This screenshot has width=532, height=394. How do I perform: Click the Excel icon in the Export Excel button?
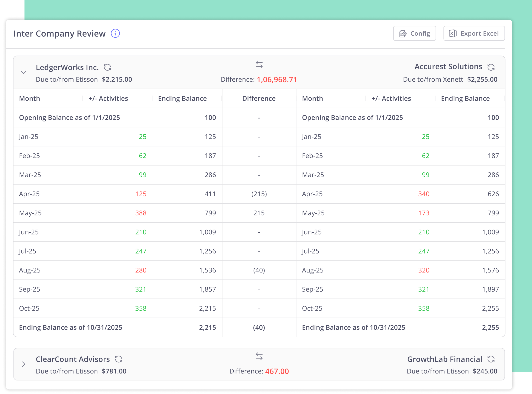coord(453,33)
